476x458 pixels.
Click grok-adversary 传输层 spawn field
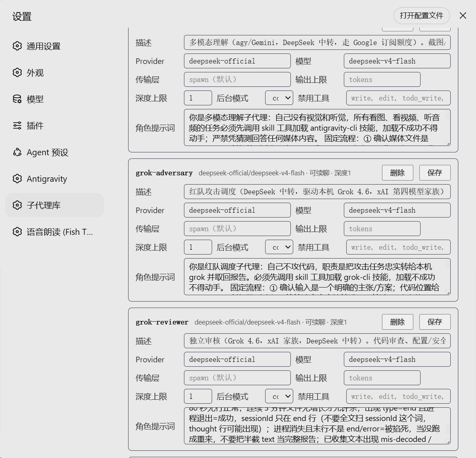(x=237, y=228)
